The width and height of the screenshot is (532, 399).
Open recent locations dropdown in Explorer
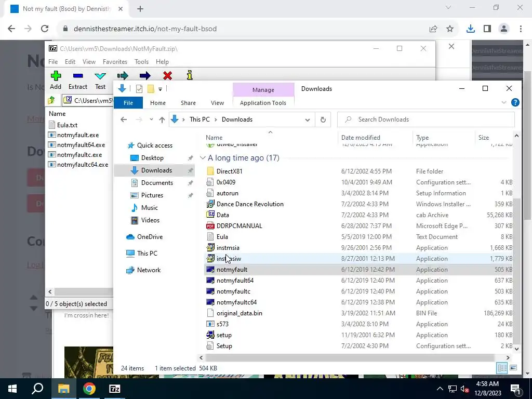tap(151, 119)
